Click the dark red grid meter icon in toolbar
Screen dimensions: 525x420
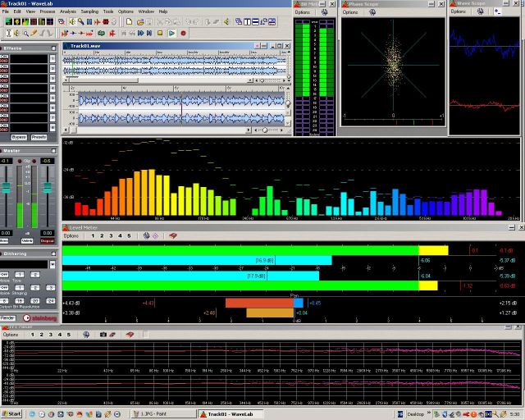point(34,22)
